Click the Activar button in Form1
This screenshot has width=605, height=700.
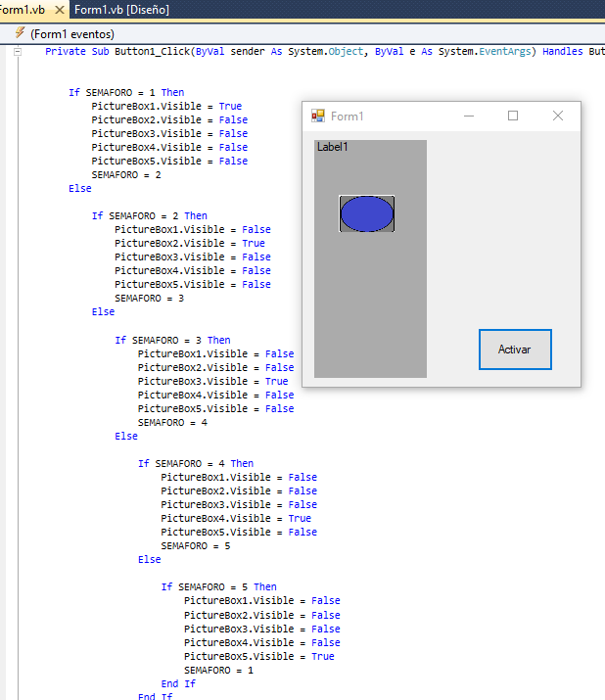pos(515,350)
